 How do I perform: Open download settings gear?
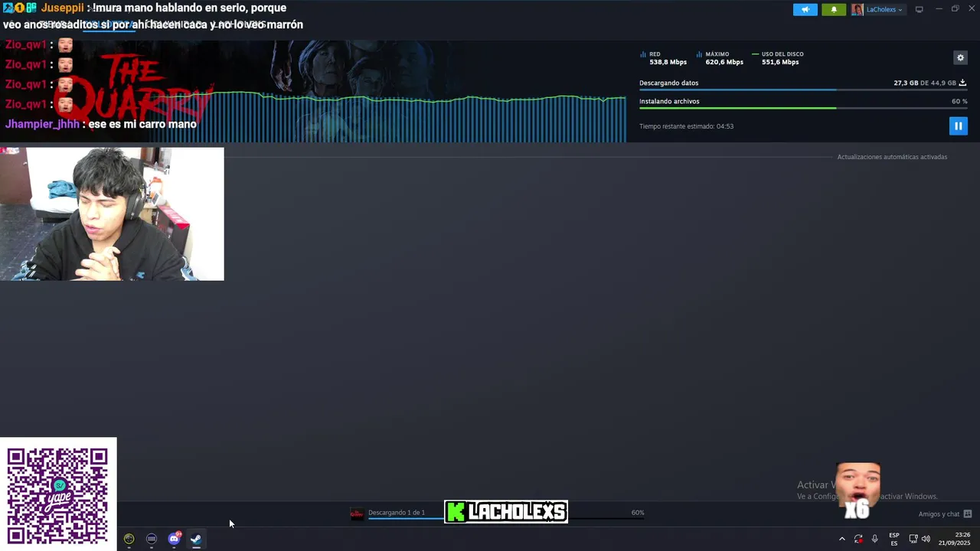960,57
